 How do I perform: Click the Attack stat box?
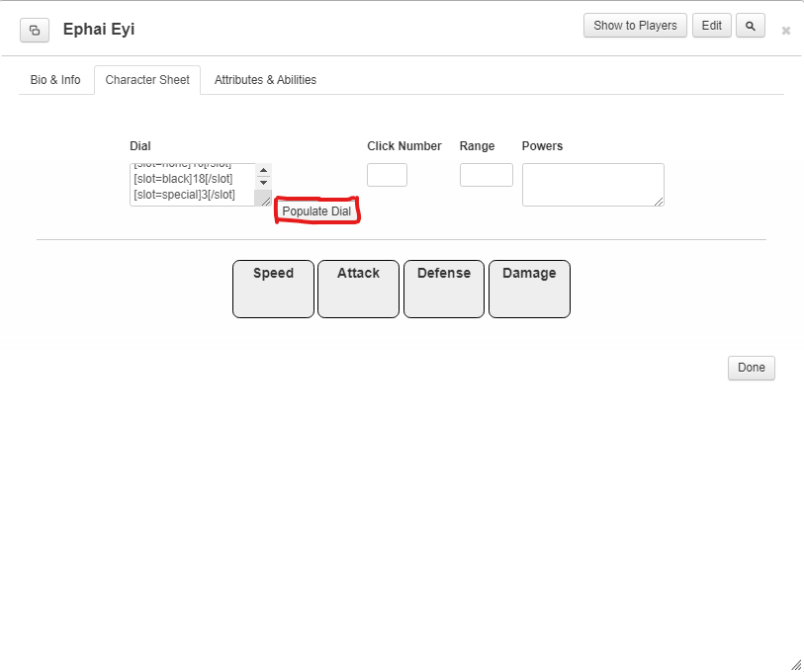[358, 290]
